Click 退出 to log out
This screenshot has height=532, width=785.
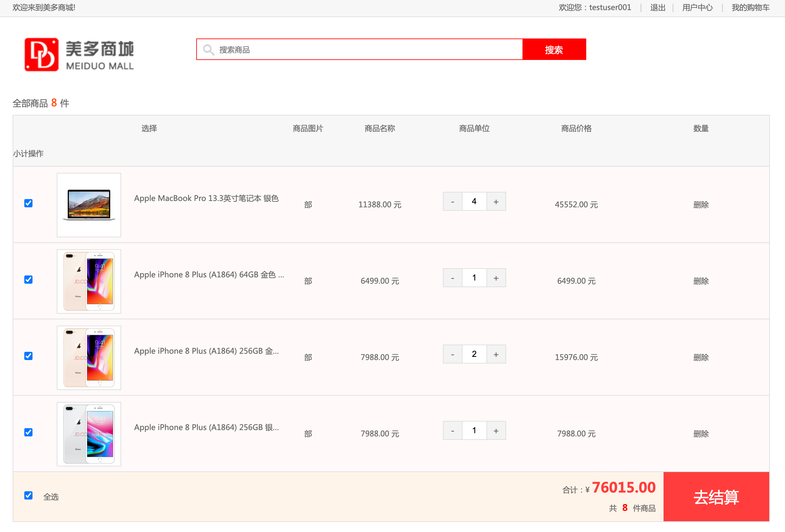tap(658, 8)
